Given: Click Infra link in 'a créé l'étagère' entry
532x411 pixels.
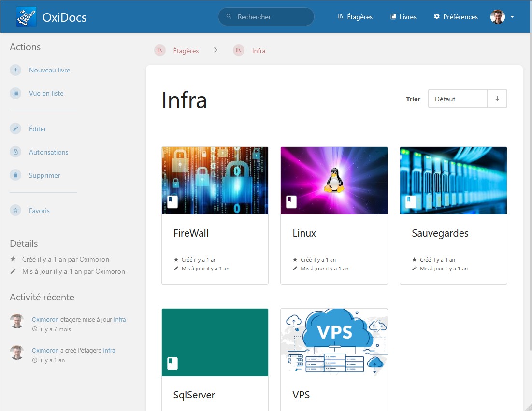Looking at the screenshot, I should pos(109,350).
